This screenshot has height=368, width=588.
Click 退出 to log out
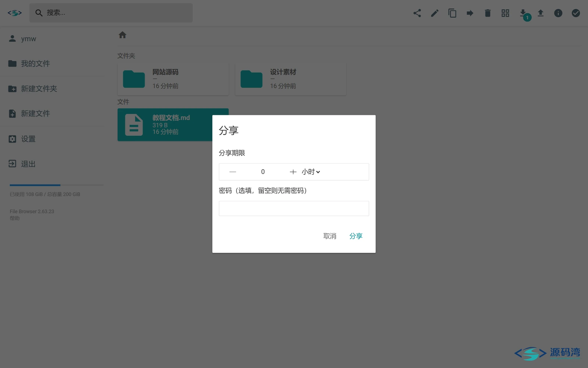[53, 164]
